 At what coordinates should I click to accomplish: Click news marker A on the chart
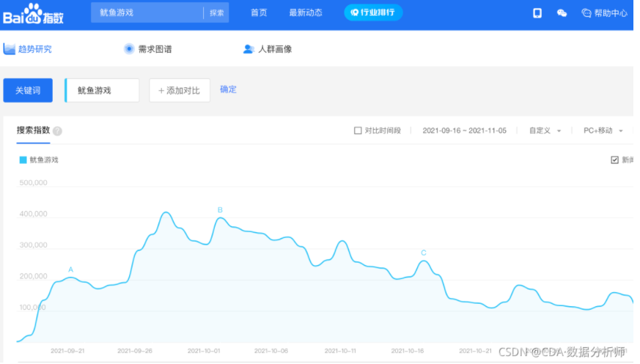(70, 270)
